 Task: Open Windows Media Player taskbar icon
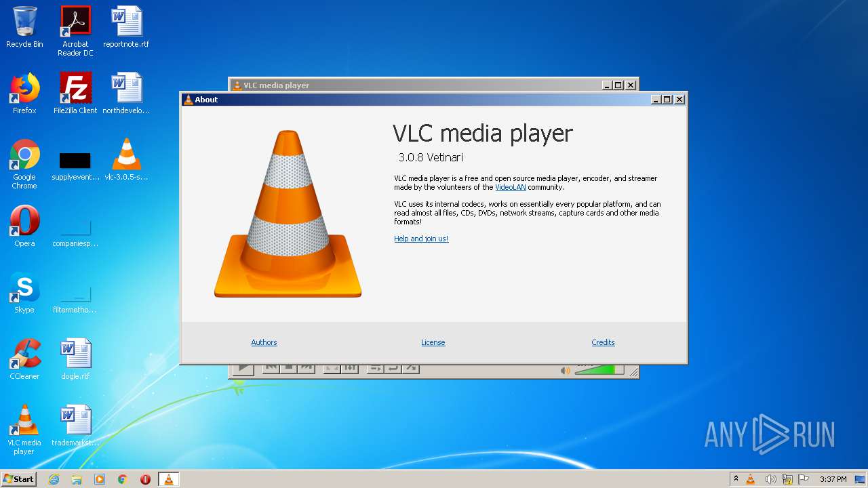click(100, 479)
